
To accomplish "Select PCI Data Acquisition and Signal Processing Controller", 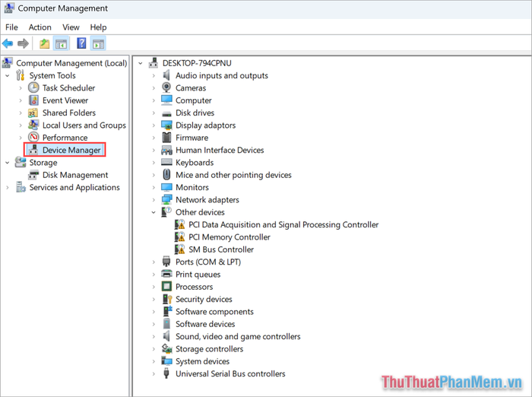I will tap(283, 224).
